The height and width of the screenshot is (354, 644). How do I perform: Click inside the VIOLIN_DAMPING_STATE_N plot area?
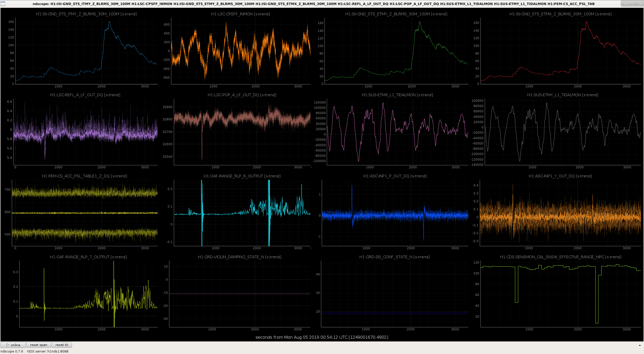point(240,294)
